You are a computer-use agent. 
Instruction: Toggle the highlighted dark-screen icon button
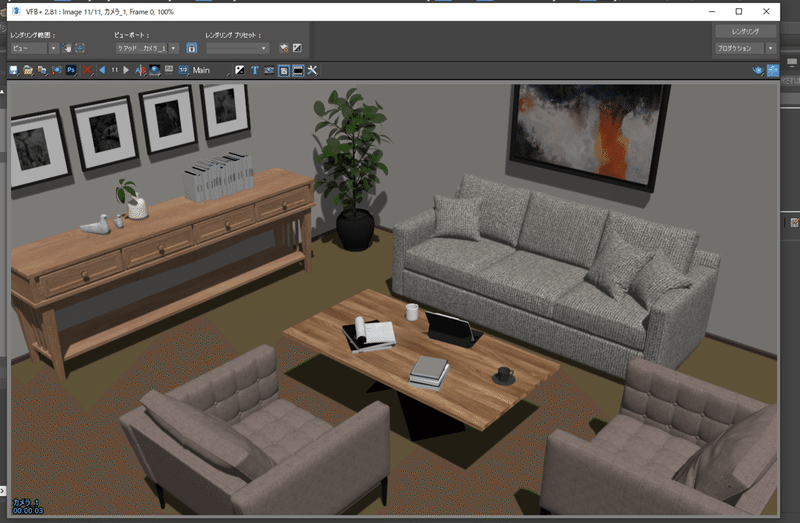coord(298,70)
